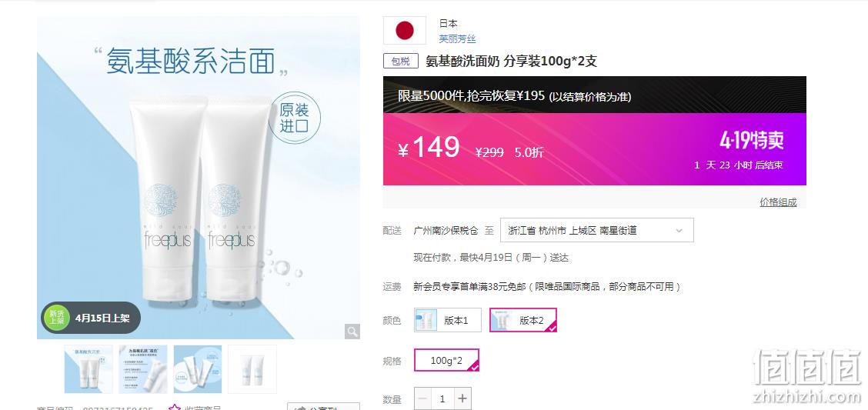
Task: Open the delivery address dropdown 浙江省 杭州市
Action: (597, 230)
